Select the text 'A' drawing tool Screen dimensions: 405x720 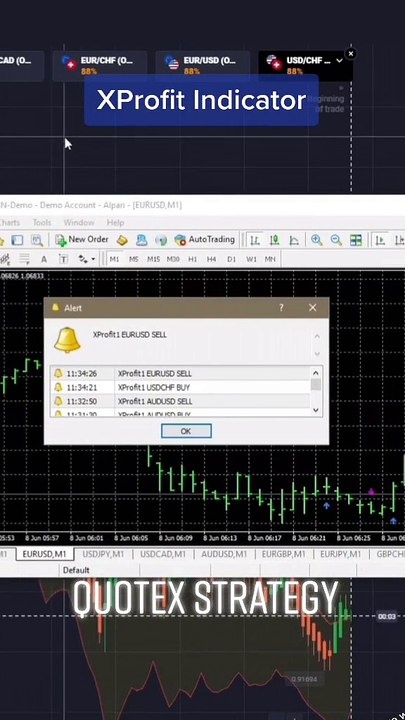click(44, 259)
